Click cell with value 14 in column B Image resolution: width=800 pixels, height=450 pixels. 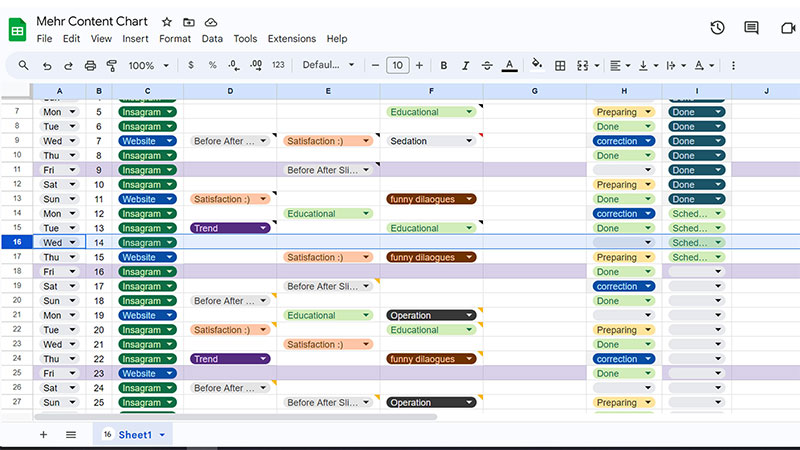[x=99, y=242]
